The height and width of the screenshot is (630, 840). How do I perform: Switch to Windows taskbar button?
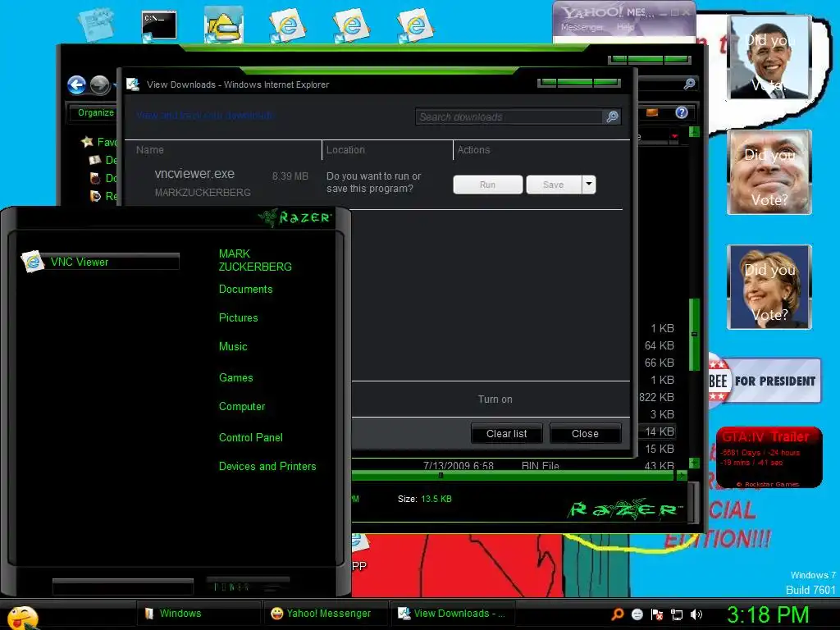(x=199, y=614)
